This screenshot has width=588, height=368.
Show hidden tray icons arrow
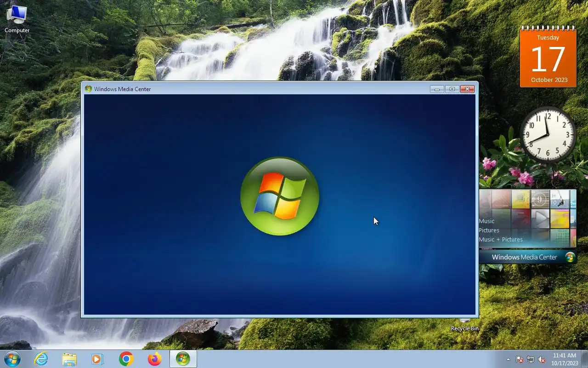click(x=508, y=359)
